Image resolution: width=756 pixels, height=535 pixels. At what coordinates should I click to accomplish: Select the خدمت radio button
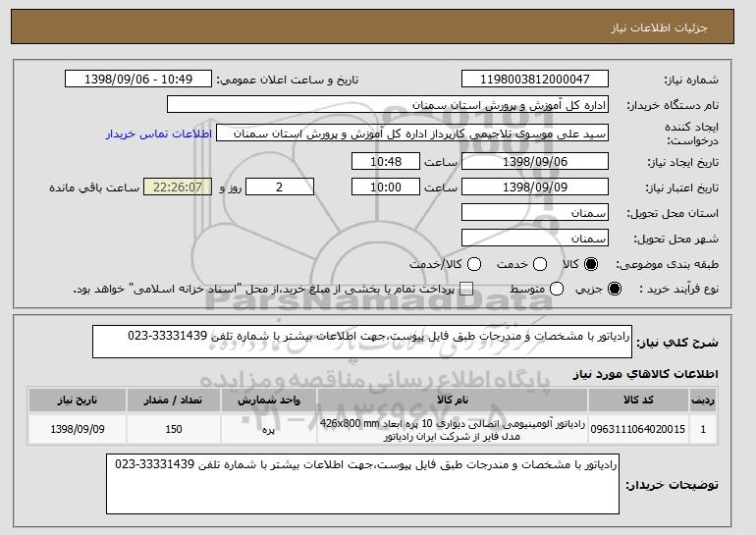coord(540,264)
